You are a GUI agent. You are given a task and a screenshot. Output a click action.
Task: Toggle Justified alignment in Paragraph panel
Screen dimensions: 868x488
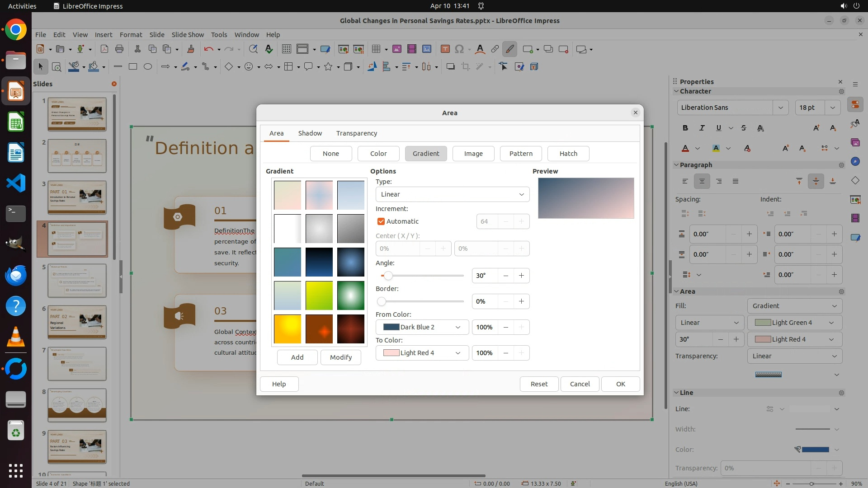coord(736,181)
